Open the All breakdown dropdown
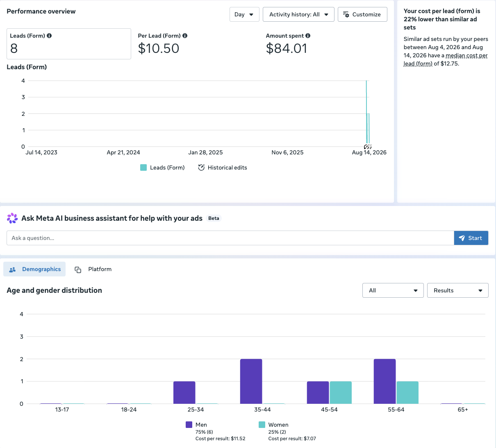Image resolution: width=496 pixels, height=448 pixels. coord(393,290)
